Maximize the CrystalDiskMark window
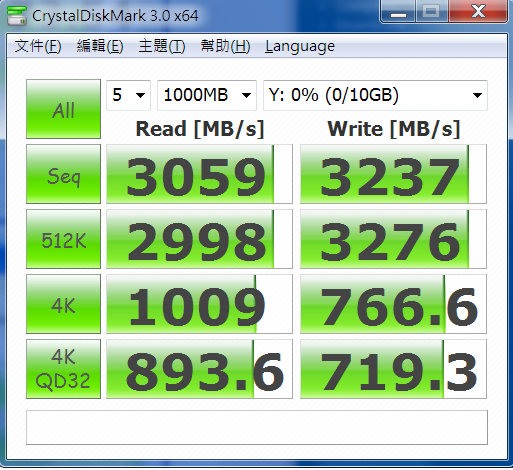Screen dimensions: 513x470 tap(431, 12)
